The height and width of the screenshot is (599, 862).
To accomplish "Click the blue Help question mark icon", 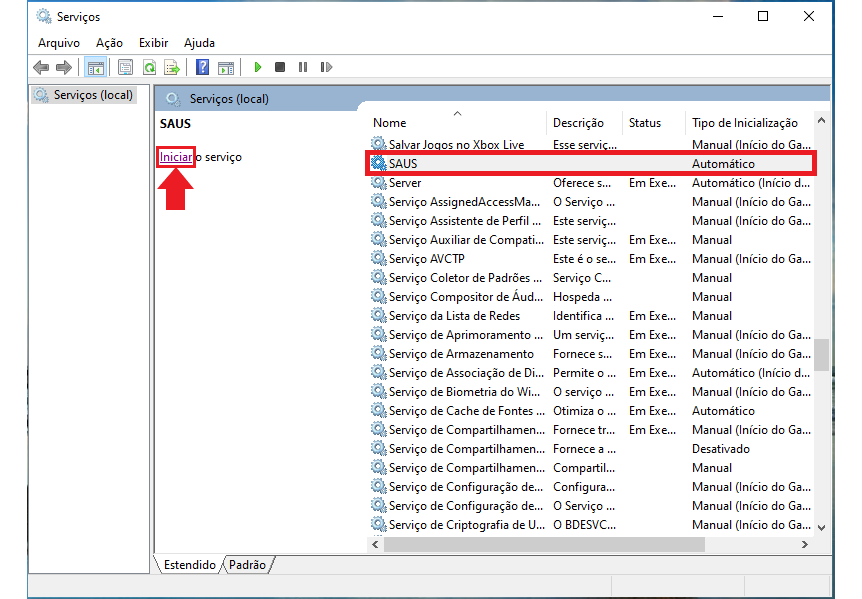I will tap(202, 67).
